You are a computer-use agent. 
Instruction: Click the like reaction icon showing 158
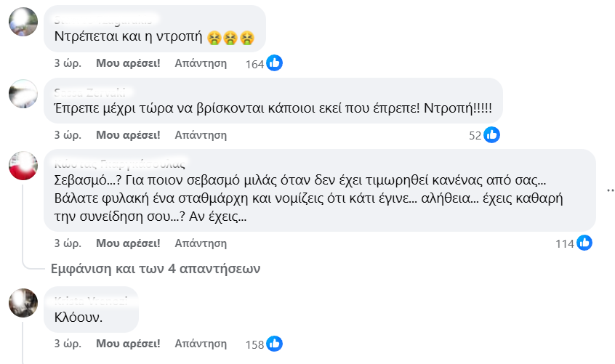pos(274,344)
